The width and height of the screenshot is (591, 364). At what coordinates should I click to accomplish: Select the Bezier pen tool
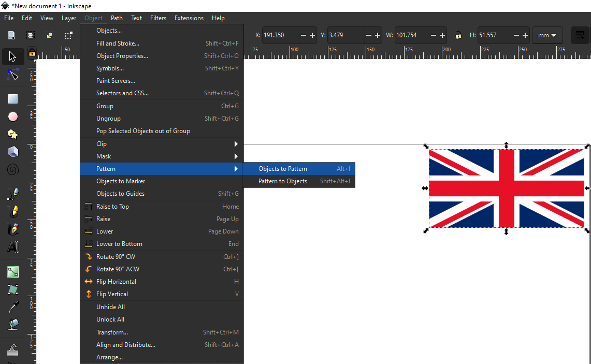point(13,194)
